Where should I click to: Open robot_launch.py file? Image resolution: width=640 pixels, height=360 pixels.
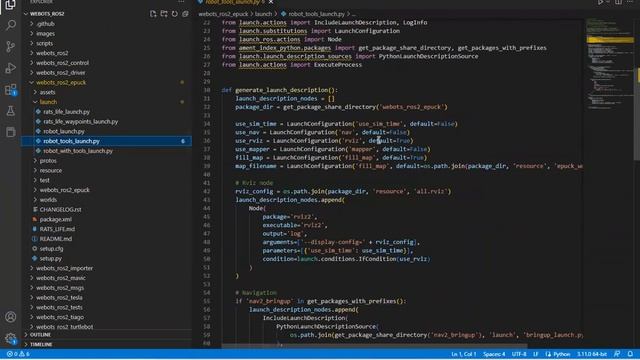point(64,131)
